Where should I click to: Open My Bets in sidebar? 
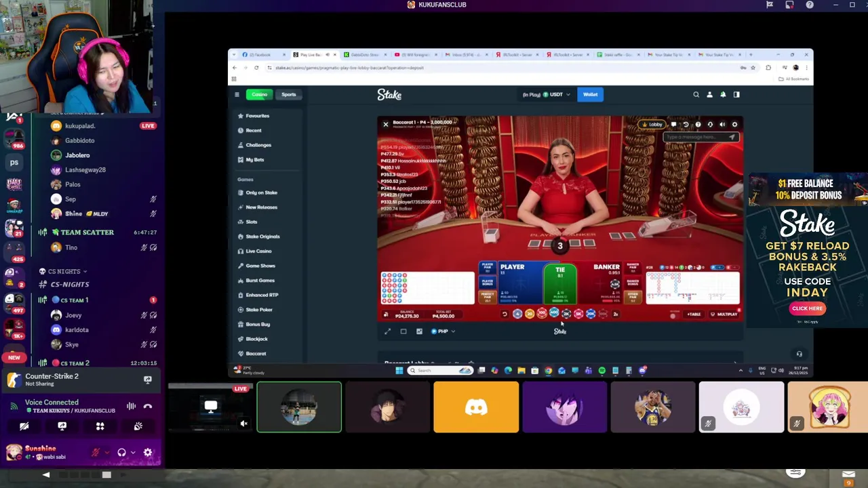(255, 160)
